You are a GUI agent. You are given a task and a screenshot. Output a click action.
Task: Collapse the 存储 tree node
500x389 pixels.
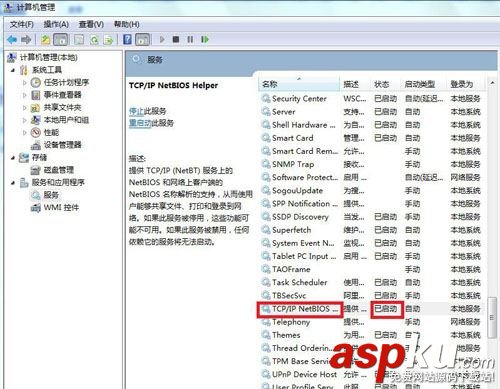point(13,157)
